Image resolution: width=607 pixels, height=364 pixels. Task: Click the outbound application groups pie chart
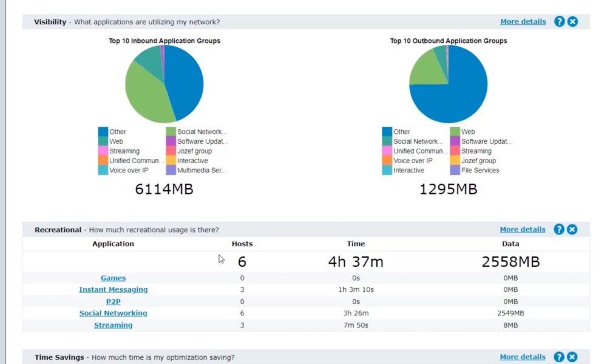[x=448, y=84]
